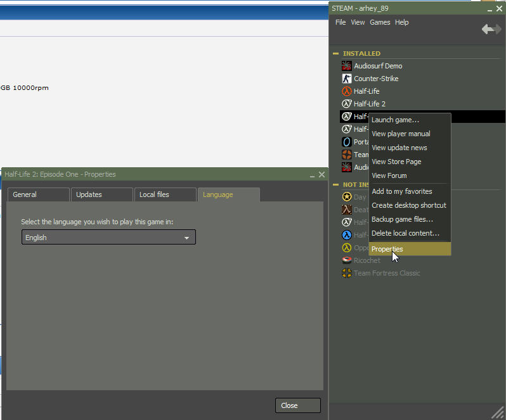Click the Counter-Strike game icon
The width and height of the screenshot is (506, 420).
click(x=347, y=79)
